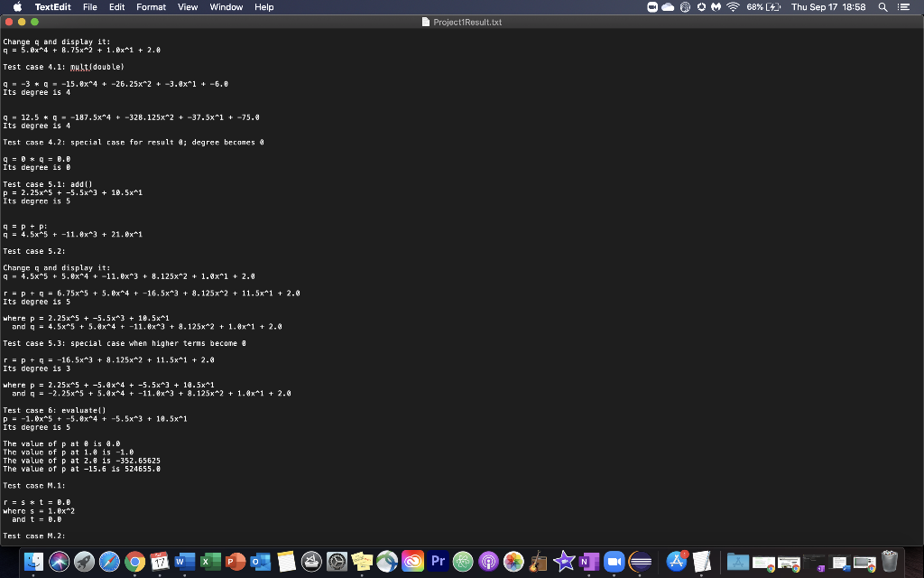Open the TextEdit application menu
This screenshot has height=578, width=924.
pyautogui.click(x=52, y=7)
